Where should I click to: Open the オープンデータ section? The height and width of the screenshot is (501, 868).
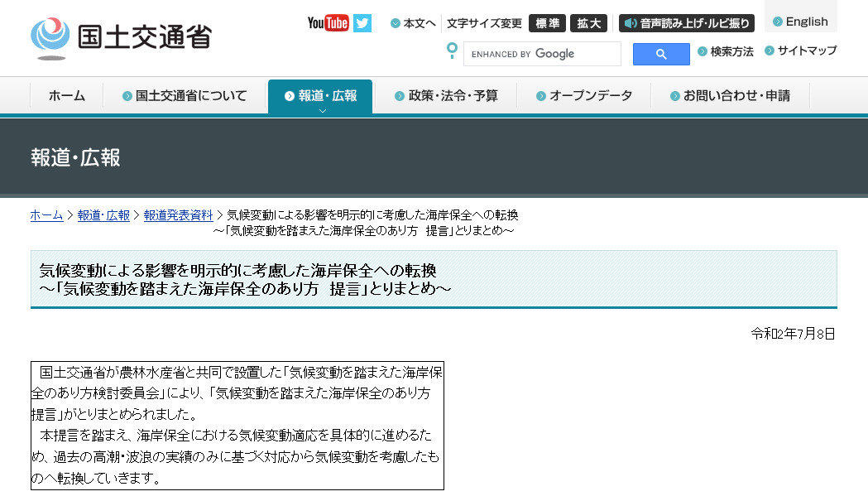click(585, 95)
